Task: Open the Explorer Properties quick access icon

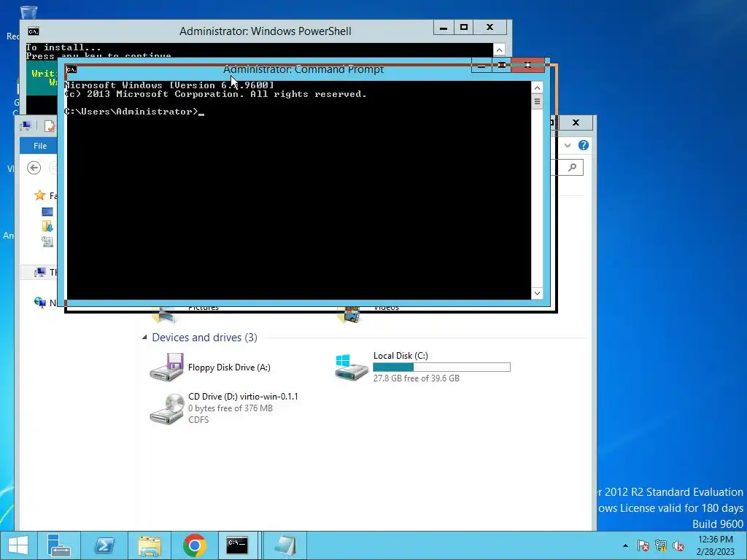Action: (49, 125)
